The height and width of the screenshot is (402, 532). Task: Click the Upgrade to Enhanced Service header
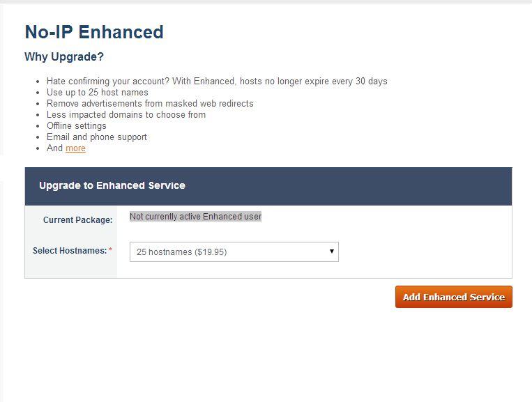112,185
